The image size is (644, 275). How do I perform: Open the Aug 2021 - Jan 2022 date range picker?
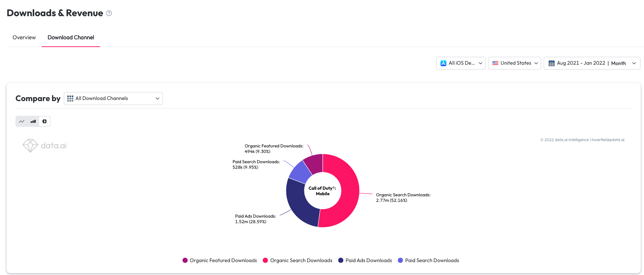tap(592, 63)
